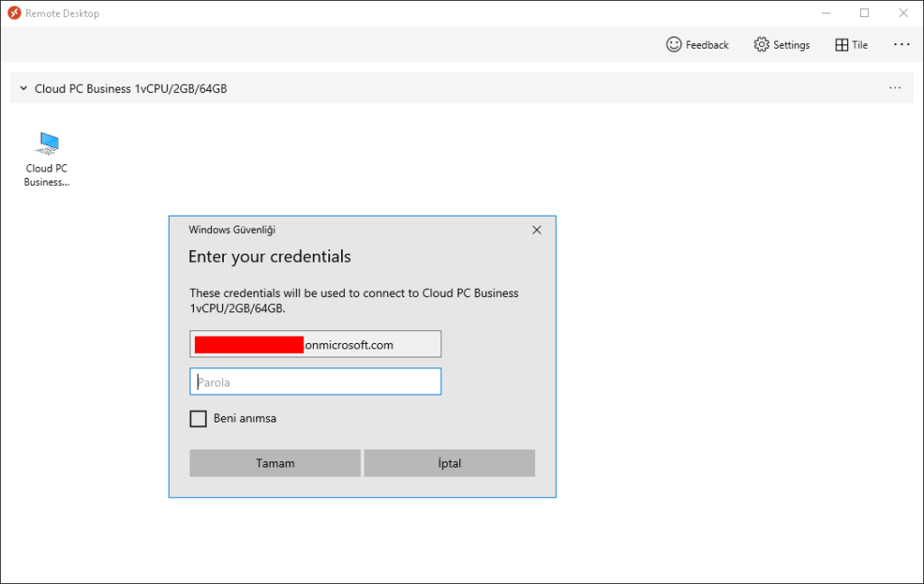
Task: Click the Remote Desktop app logo
Action: [x=14, y=13]
